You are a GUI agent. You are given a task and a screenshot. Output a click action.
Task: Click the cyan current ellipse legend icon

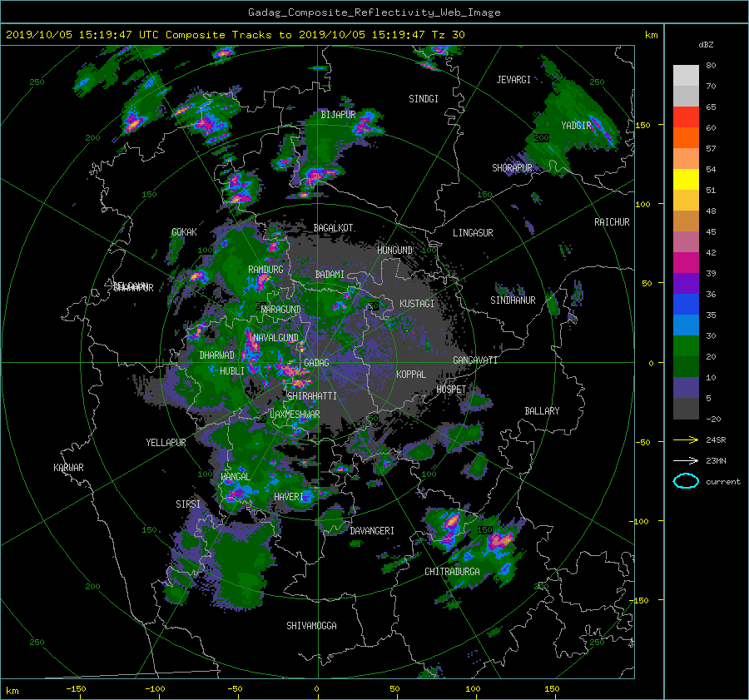(686, 481)
